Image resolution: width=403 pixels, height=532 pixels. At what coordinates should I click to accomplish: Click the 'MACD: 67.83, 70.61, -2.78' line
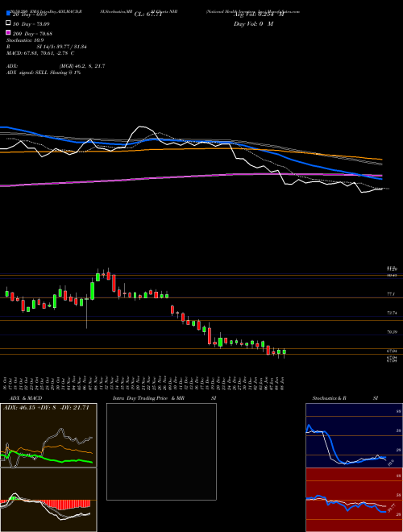[x=40, y=53]
